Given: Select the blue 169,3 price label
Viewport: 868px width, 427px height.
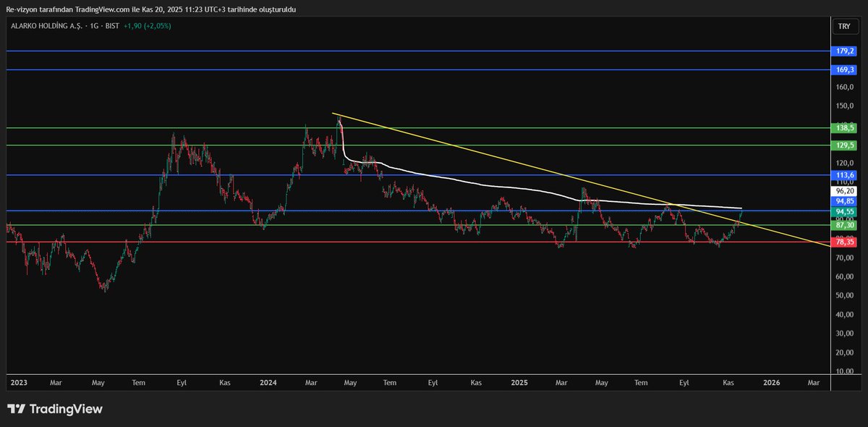Looking at the screenshot, I should click(845, 69).
